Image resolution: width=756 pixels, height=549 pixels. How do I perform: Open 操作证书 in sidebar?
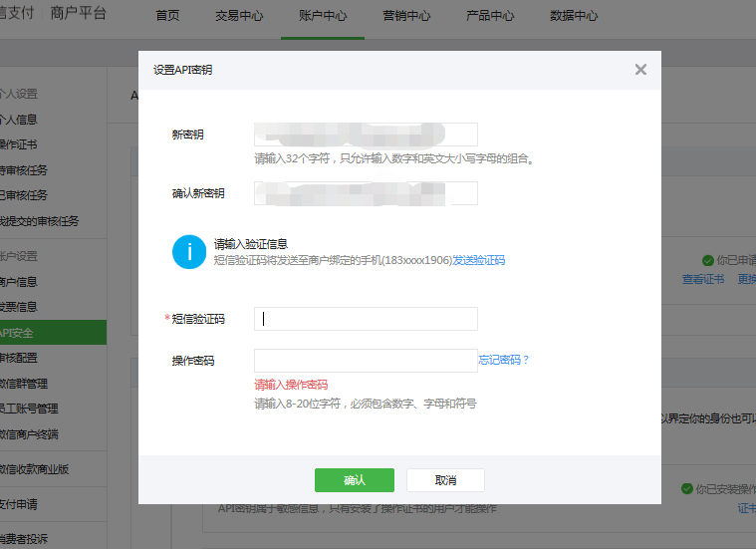click(x=18, y=144)
